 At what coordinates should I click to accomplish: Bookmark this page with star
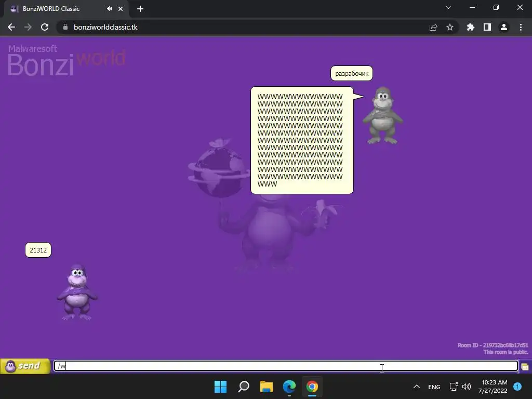pos(450,27)
